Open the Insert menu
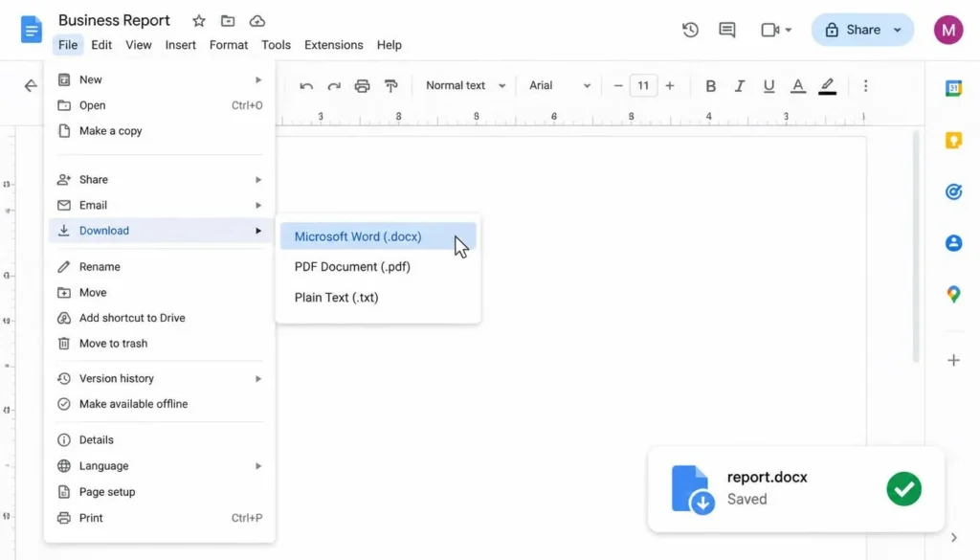 [x=181, y=45]
